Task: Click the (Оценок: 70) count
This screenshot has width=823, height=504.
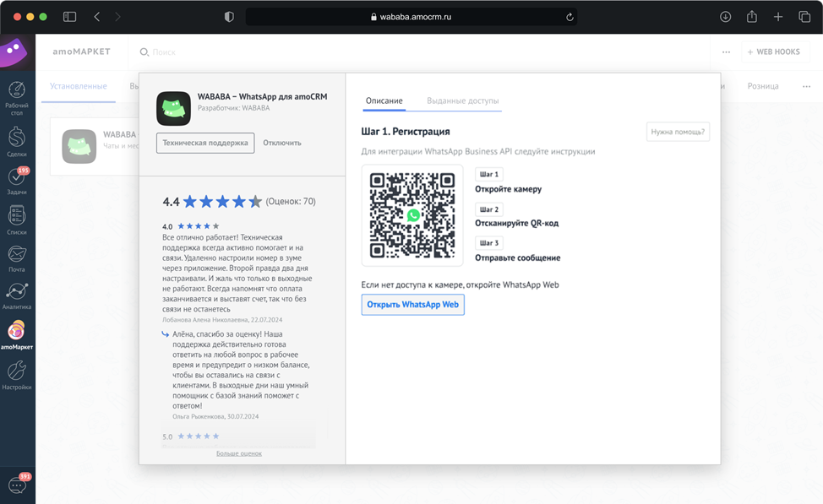Action: pos(291,202)
